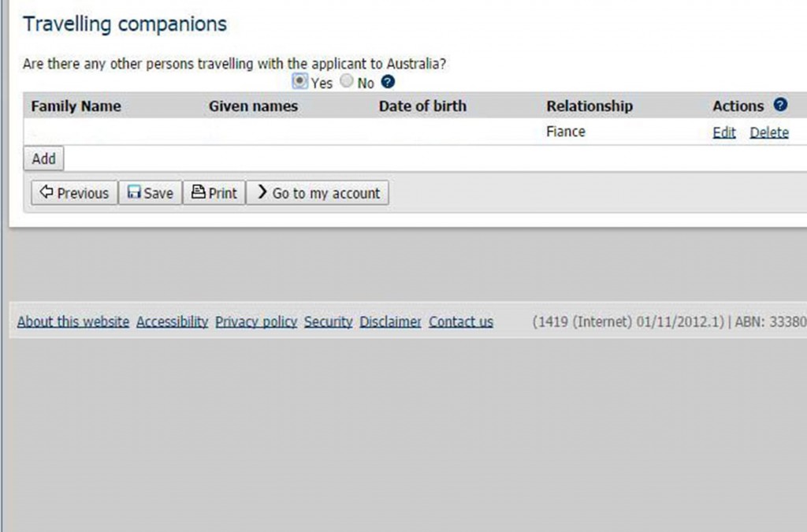807x532 pixels.
Task: Open the Disclaimer footer link
Action: (390, 322)
